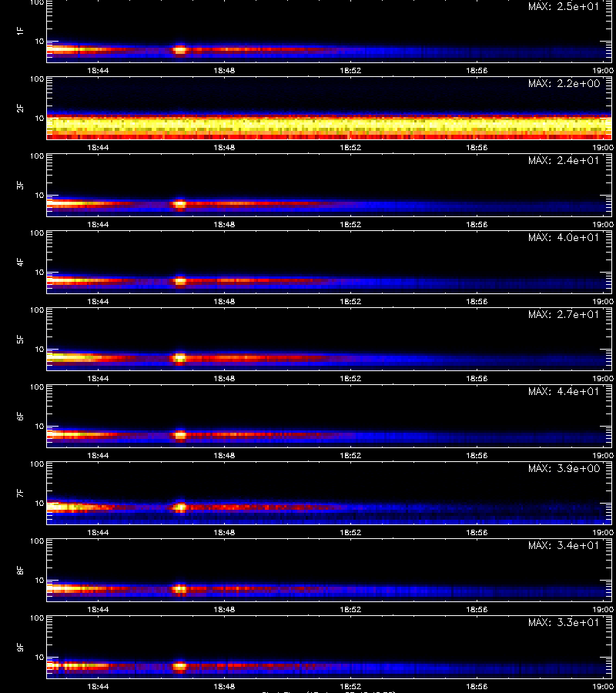This screenshot has width=616, height=693.
Task: Click the MAX: 2.2e+00 readout
Action: click(564, 83)
